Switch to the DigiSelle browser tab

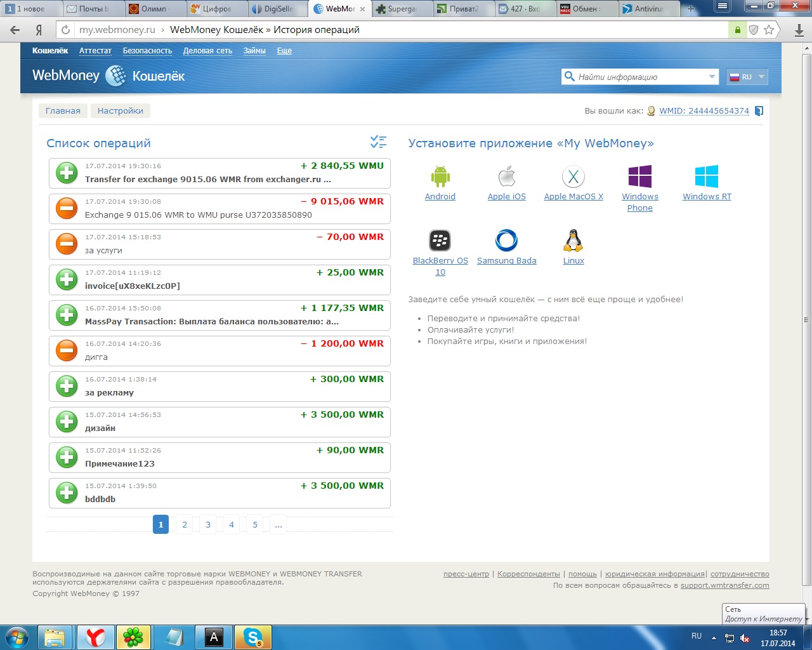tap(278, 9)
